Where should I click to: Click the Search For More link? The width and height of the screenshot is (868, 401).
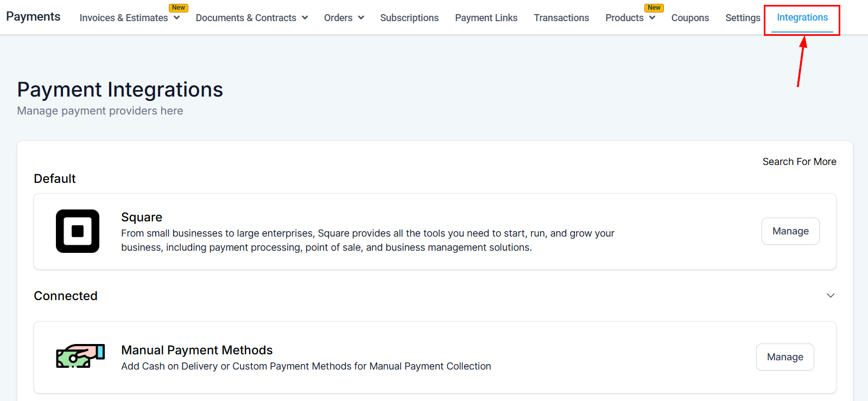pyautogui.click(x=799, y=162)
